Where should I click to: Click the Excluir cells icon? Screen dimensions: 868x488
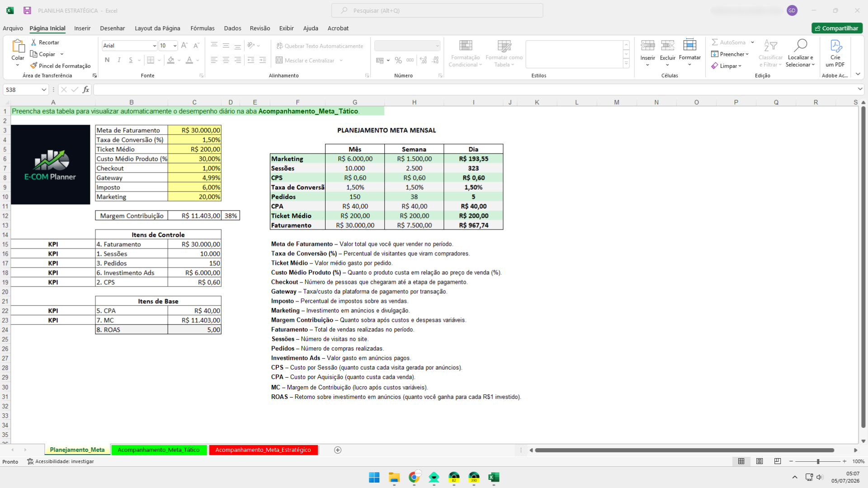pos(668,45)
